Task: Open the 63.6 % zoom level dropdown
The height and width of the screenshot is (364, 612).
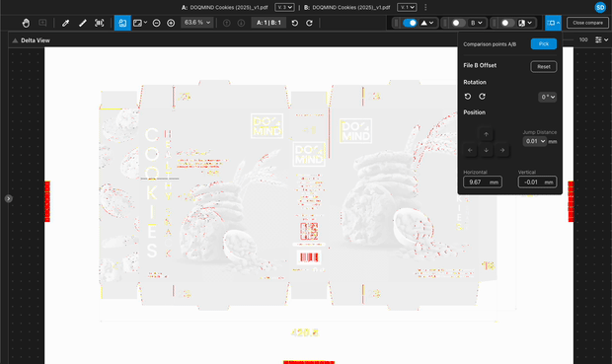Action: (x=197, y=23)
